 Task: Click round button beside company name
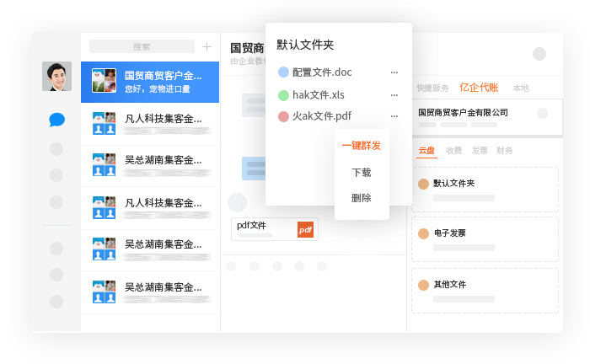542,113
